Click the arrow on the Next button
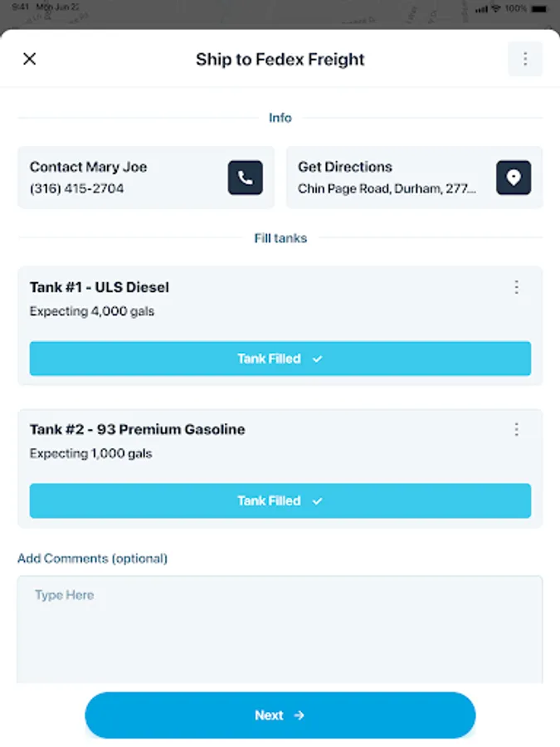Screen dimensions: 560x747 coord(299,715)
